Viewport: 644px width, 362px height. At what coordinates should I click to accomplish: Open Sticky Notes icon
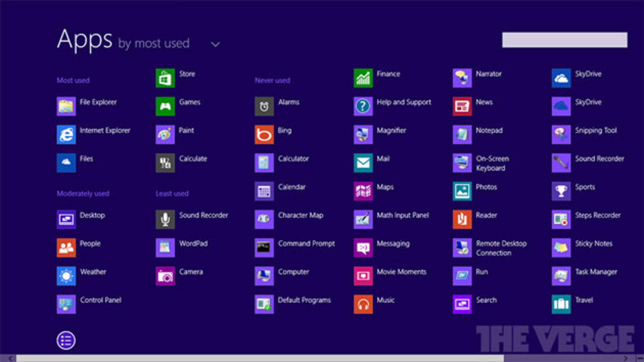tap(561, 248)
